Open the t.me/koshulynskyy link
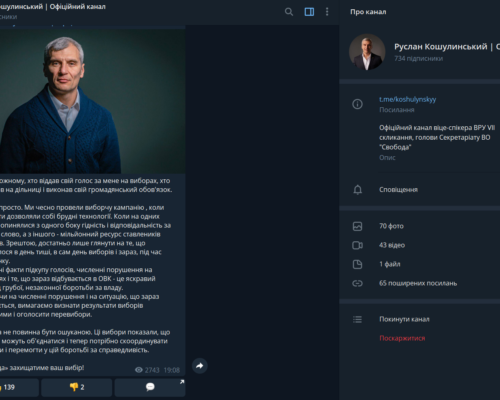This screenshot has width=500, height=400. coord(407,99)
